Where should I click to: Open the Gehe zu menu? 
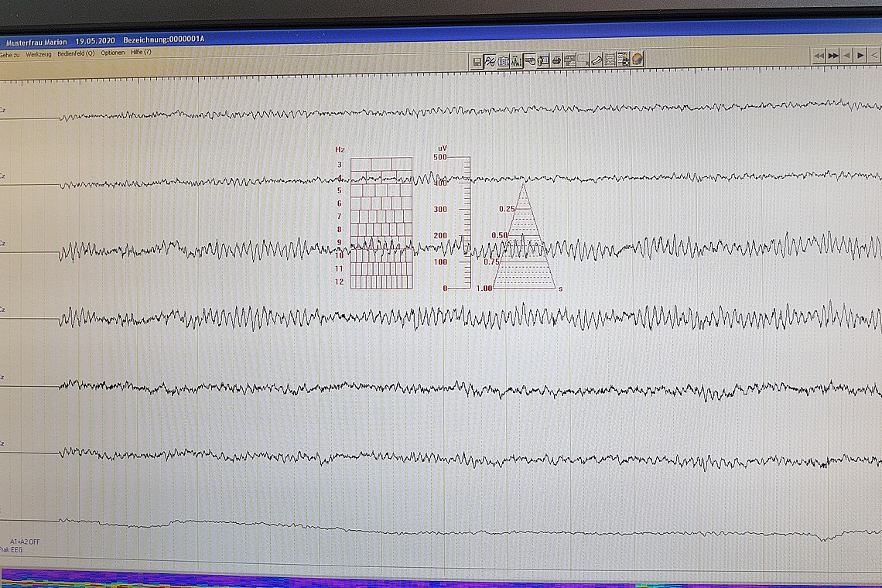[9, 53]
